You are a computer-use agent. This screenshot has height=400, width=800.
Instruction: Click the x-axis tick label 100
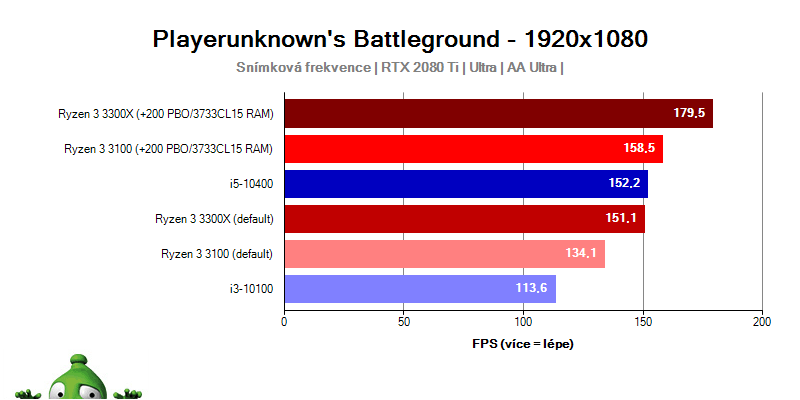(523, 322)
